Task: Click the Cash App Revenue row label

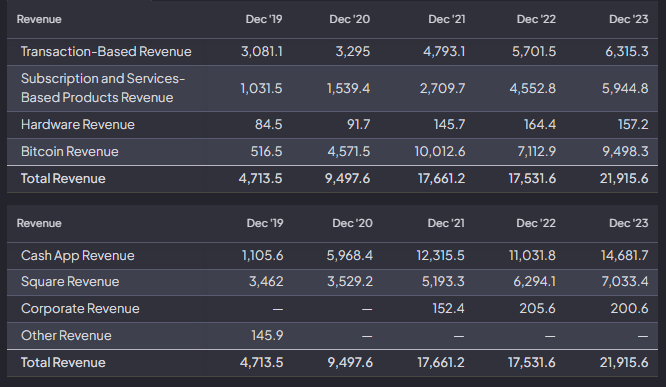Action: [x=78, y=255]
